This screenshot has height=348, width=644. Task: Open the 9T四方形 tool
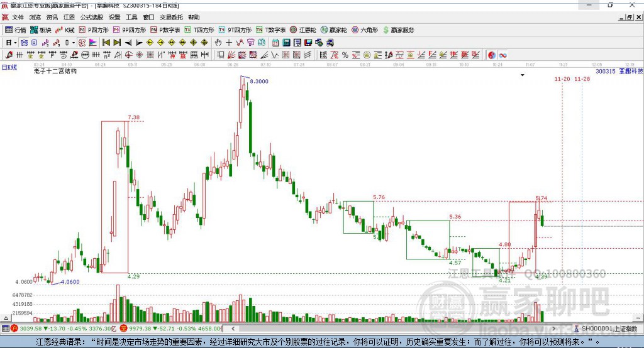(235, 30)
